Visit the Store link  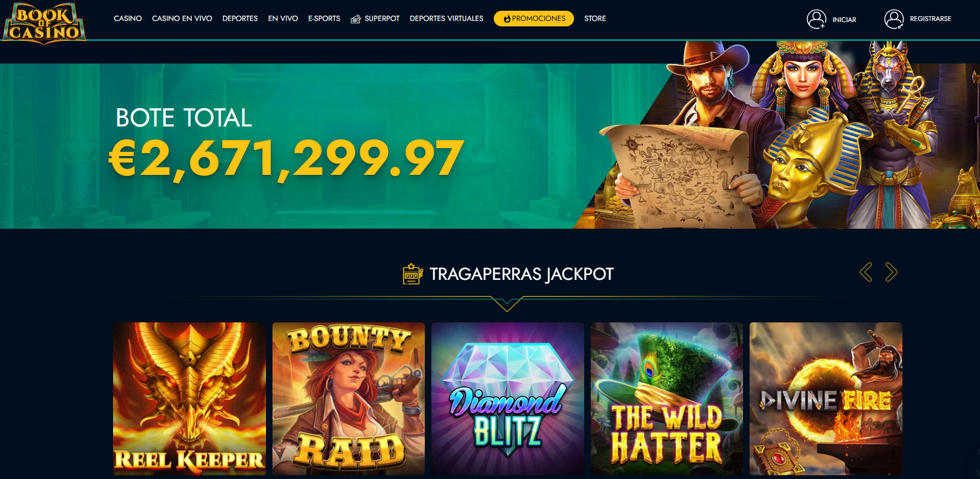[595, 18]
